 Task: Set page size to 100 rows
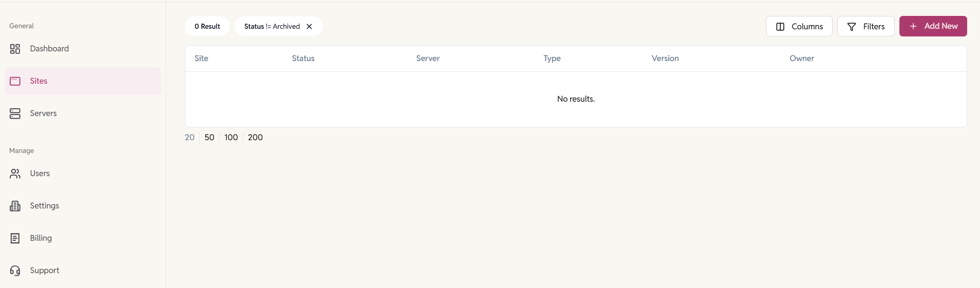231,138
